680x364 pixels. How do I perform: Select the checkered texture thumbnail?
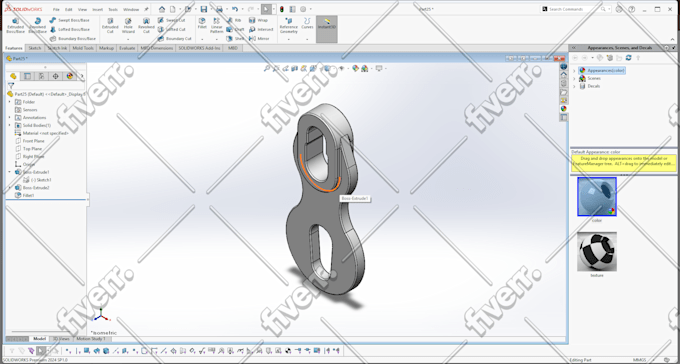(x=597, y=251)
